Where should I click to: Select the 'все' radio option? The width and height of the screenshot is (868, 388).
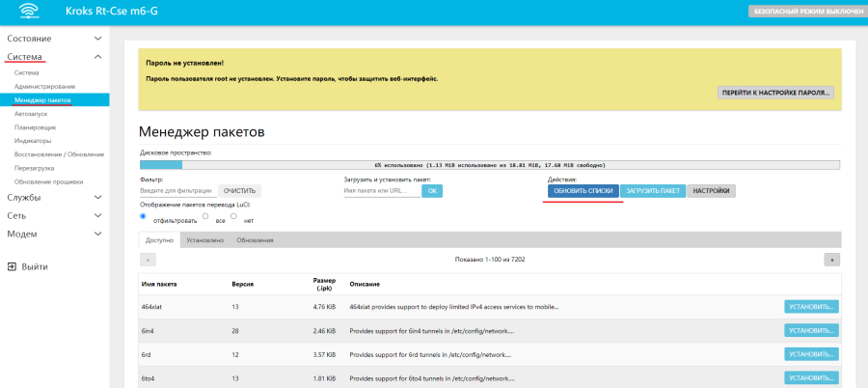click(206, 216)
